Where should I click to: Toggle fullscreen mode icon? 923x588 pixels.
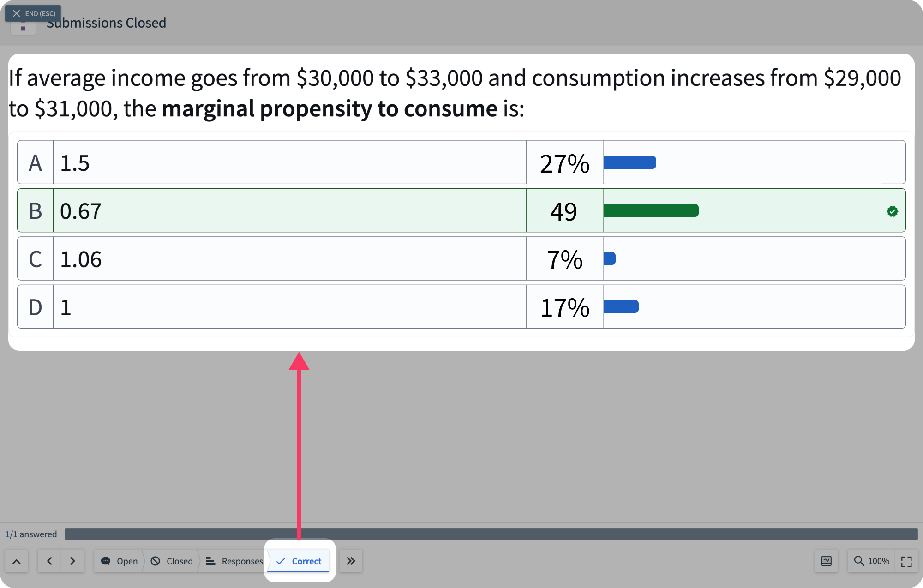coord(906,561)
